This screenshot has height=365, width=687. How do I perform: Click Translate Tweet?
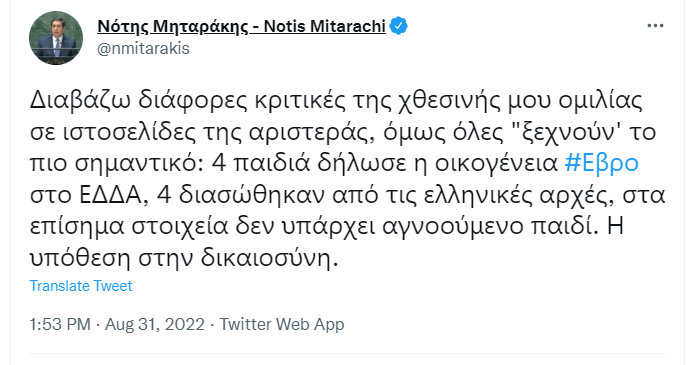pos(81,286)
